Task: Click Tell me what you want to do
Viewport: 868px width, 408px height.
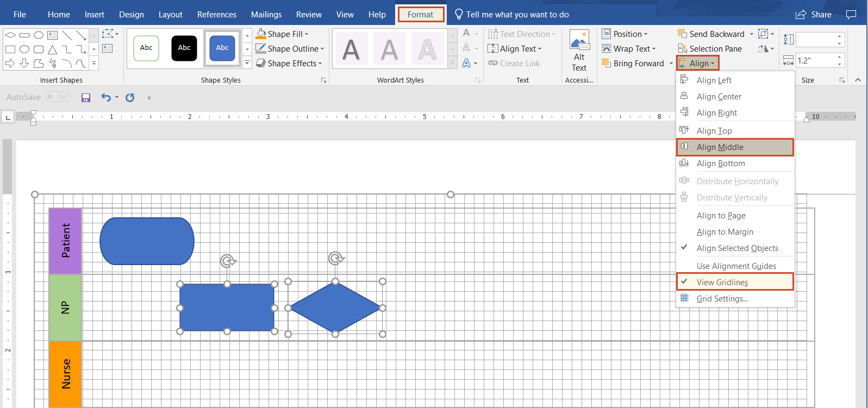Action: tap(517, 15)
